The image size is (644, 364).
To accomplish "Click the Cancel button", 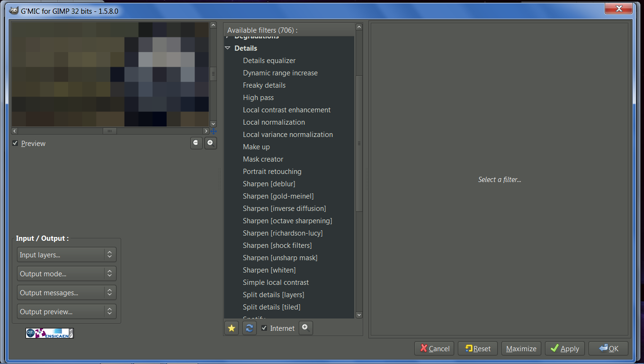I will point(434,348).
